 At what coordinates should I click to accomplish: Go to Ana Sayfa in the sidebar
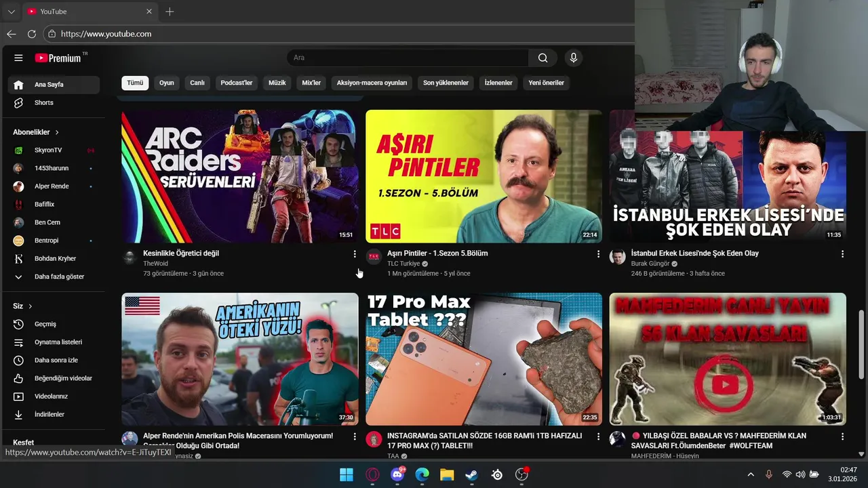[x=54, y=85]
